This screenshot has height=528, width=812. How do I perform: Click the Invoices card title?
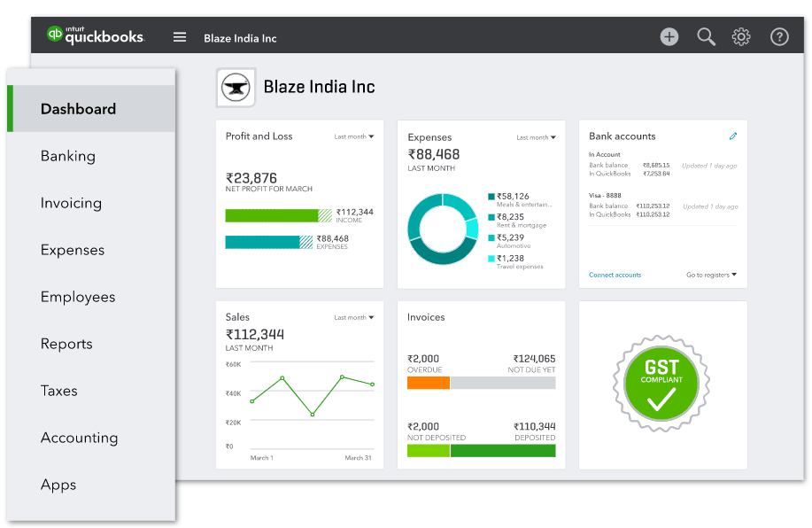coord(426,317)
